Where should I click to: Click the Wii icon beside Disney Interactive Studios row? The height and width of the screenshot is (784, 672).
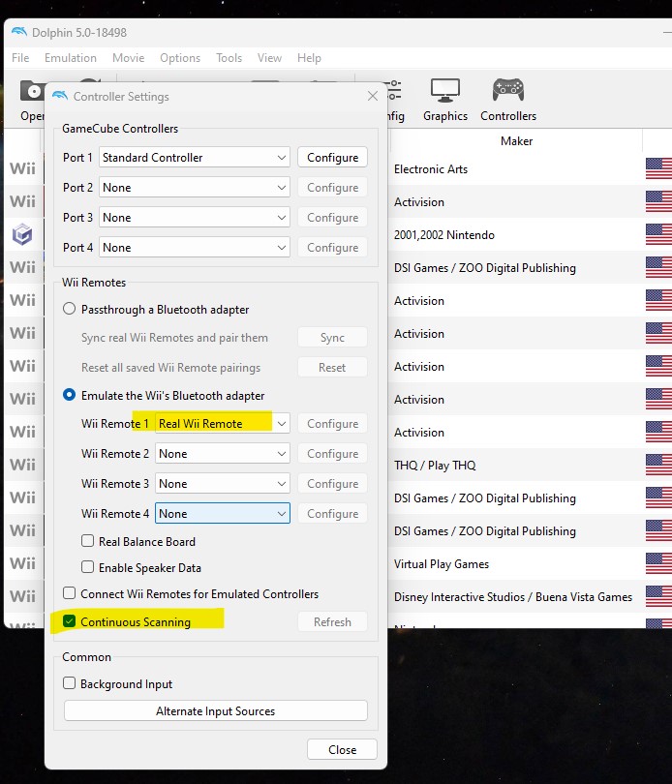(x=22, y=596)
